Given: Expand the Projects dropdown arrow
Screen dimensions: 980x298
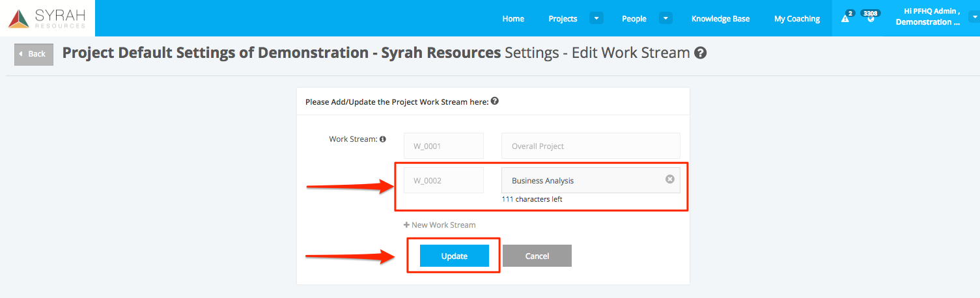Looking at the screenshot, I should (x=596, y=18).
